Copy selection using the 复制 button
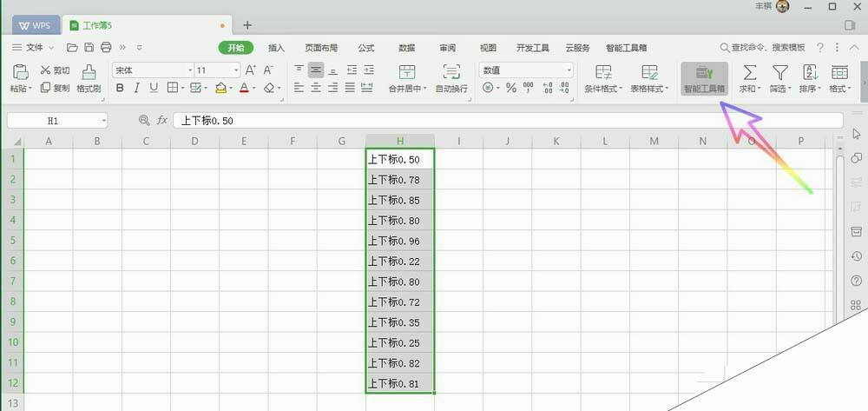868x411 pixels. 55,88
